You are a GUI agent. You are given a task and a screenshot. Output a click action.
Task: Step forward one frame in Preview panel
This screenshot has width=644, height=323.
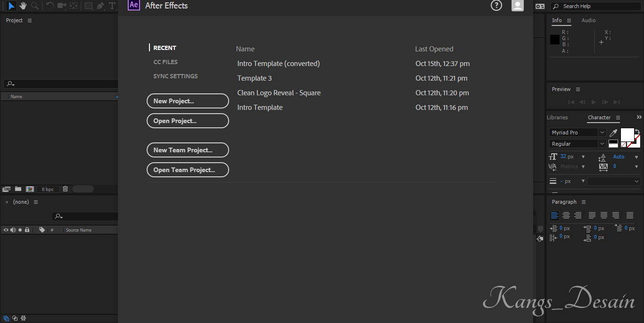click(x=605, y=102)
